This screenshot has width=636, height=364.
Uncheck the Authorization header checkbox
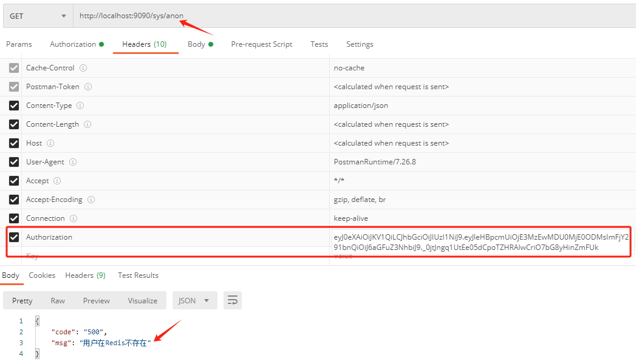click(14, 237)
